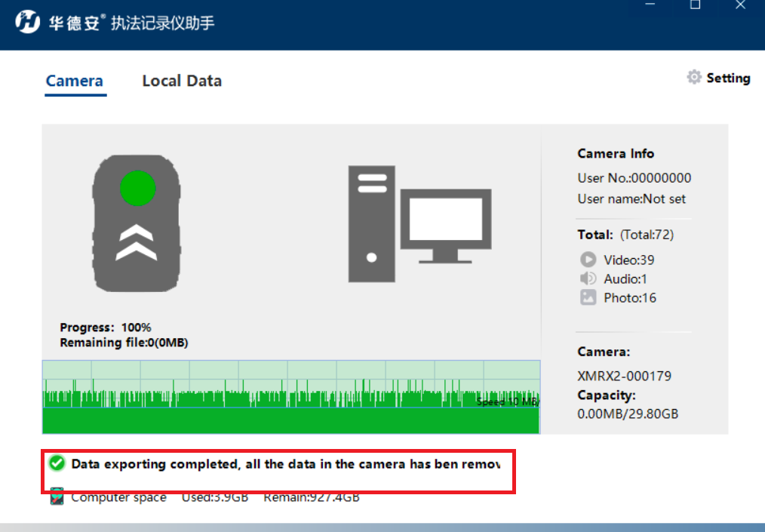Maximize the application window
Image resolution: width=765 pixels, height=532 pixels.
point(696,5)
